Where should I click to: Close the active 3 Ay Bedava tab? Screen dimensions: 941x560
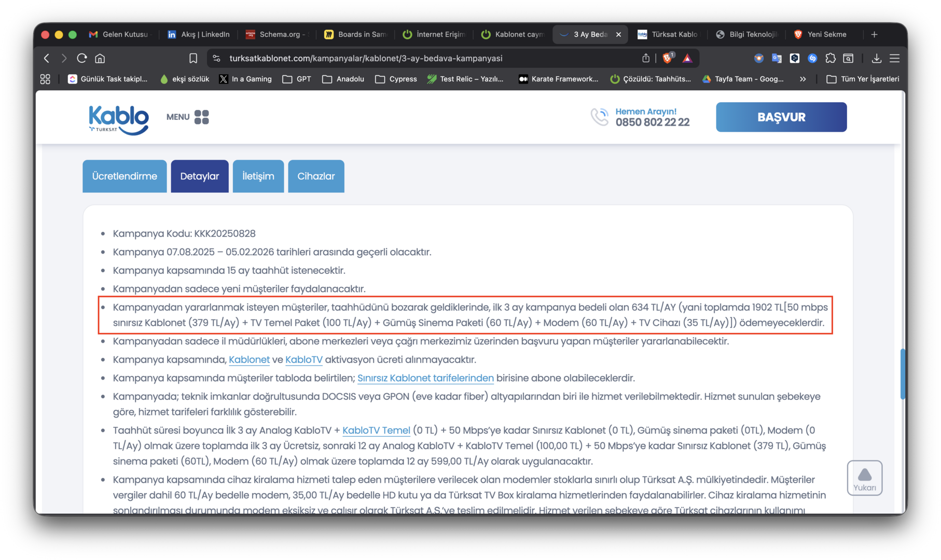click(618, 34)
